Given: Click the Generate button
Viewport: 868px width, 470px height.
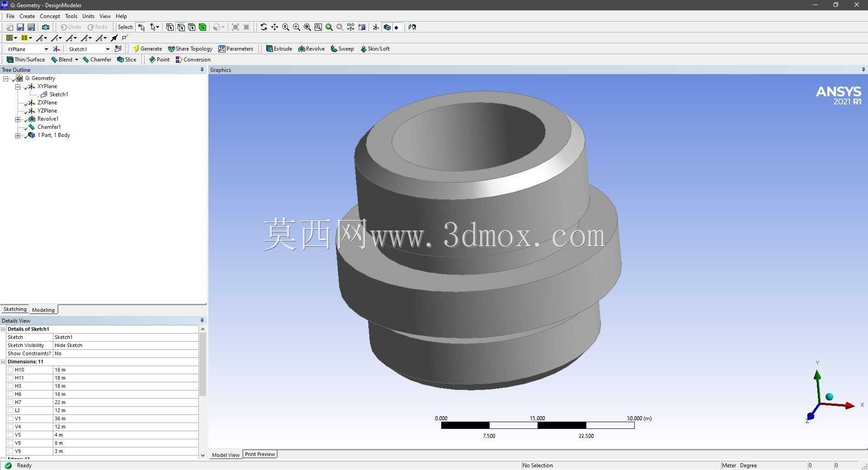Looking at the screenshot, I should tap(147, 49).
